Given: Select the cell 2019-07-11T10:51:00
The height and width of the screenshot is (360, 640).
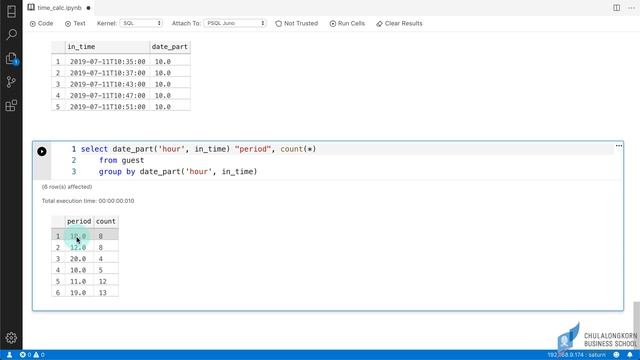Looking at the screenshot, I should [107, 107].
